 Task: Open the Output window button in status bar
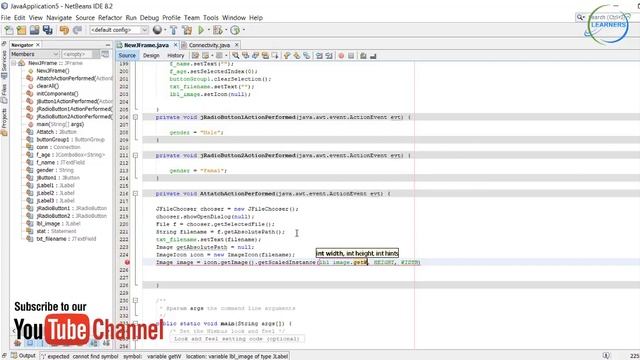pyautogui.click(x=24, y=356)
